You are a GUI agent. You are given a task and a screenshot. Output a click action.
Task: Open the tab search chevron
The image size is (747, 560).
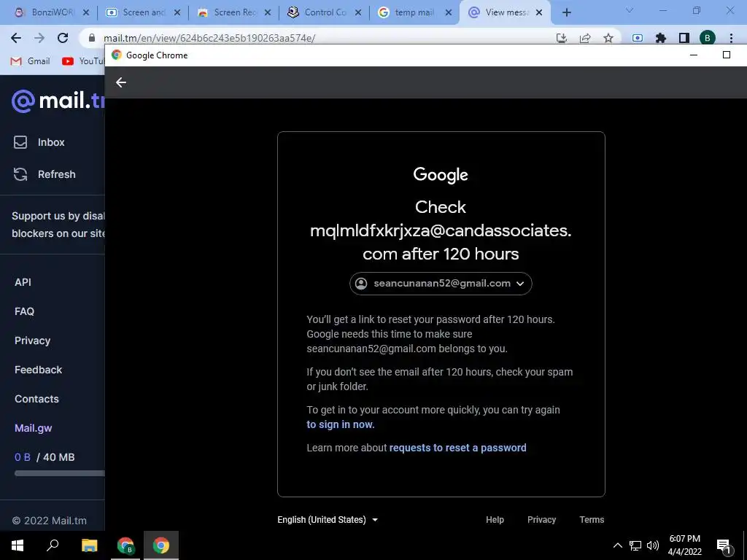click(x=630, y=10)
